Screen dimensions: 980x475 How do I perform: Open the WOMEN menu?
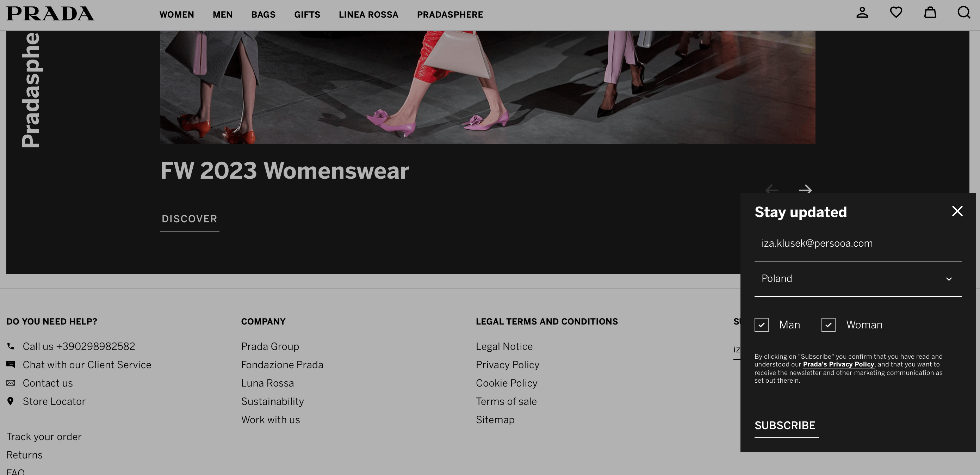[176, 14]
